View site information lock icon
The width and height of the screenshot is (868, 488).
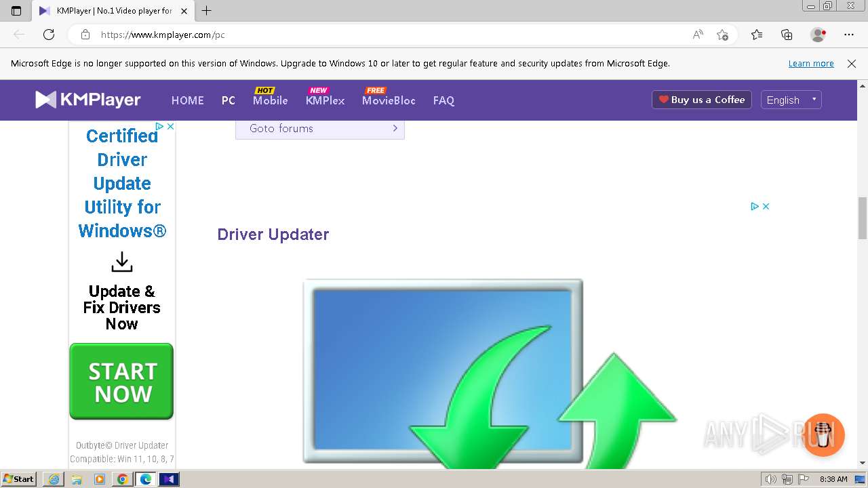[85, 35]
